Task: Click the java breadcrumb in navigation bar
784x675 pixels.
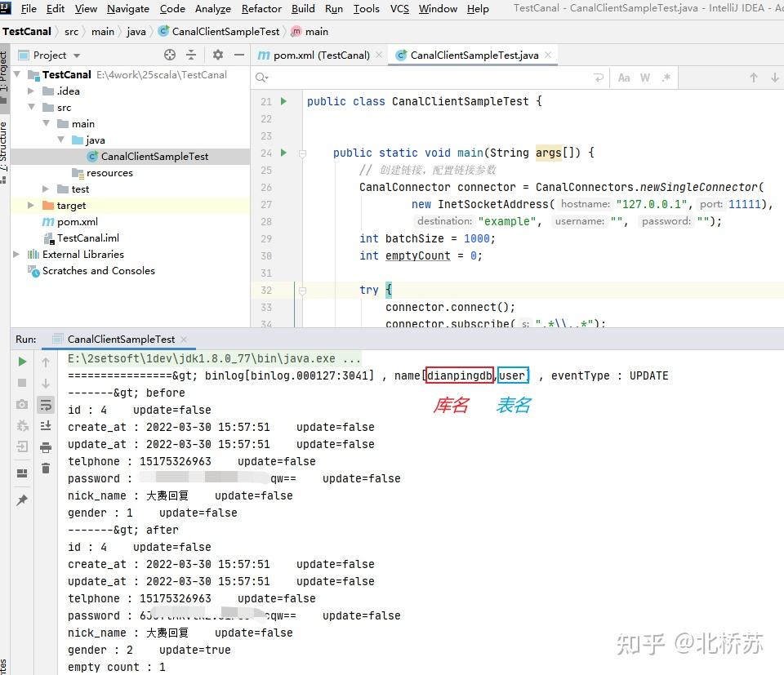Action: (136, 31)
